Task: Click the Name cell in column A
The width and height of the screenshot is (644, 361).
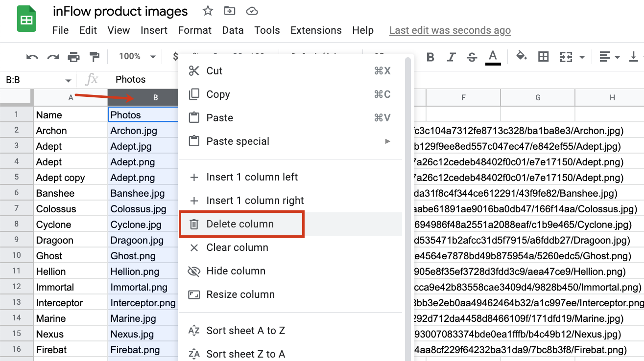Action: click(x=71, y=115)
